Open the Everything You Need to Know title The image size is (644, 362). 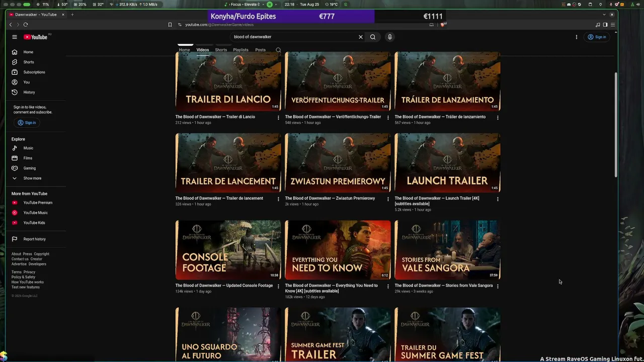(x=332, y=288)
